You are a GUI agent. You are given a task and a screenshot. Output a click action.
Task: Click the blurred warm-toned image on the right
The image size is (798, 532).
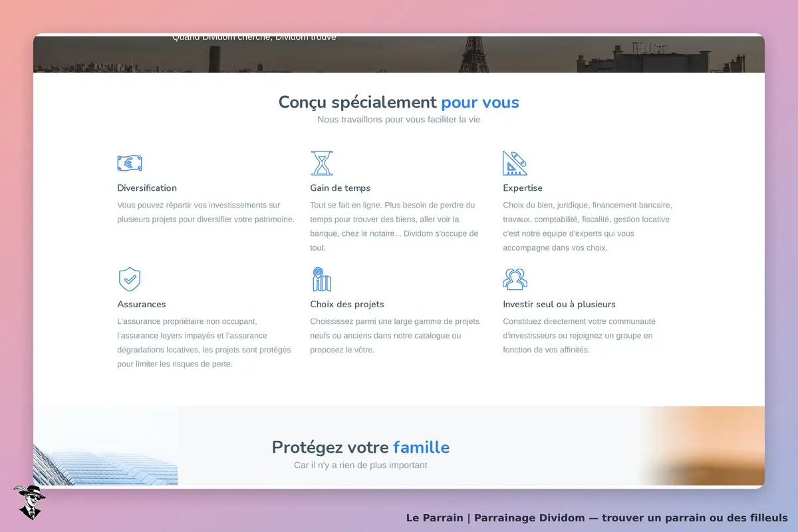click(702, 446)
